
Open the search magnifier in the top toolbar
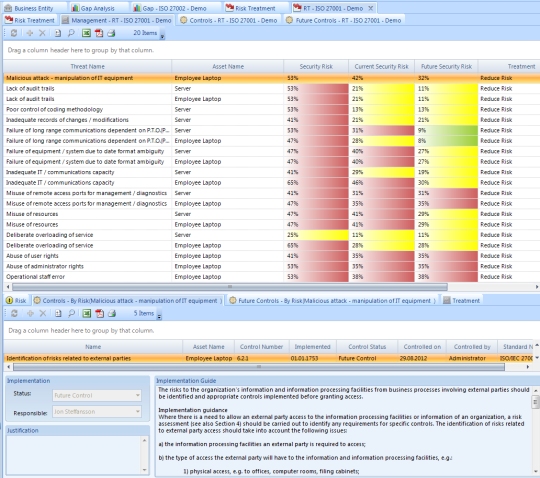coord(71,33)
